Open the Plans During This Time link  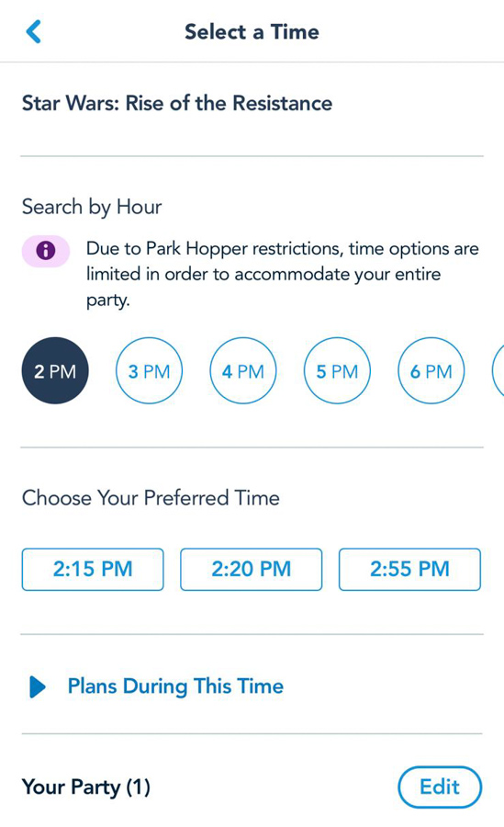(x=175, y=686)
